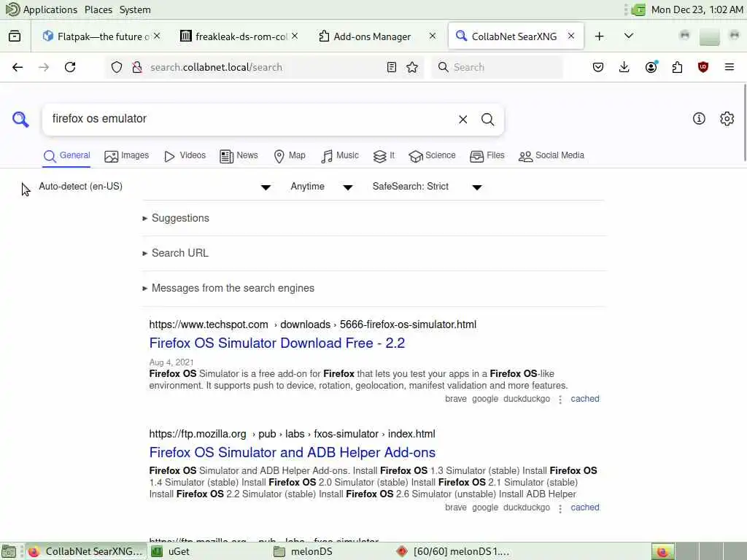Viewport: 747px width, 560px height.
Task: Open the Places menu
Action: pos(98,9)
